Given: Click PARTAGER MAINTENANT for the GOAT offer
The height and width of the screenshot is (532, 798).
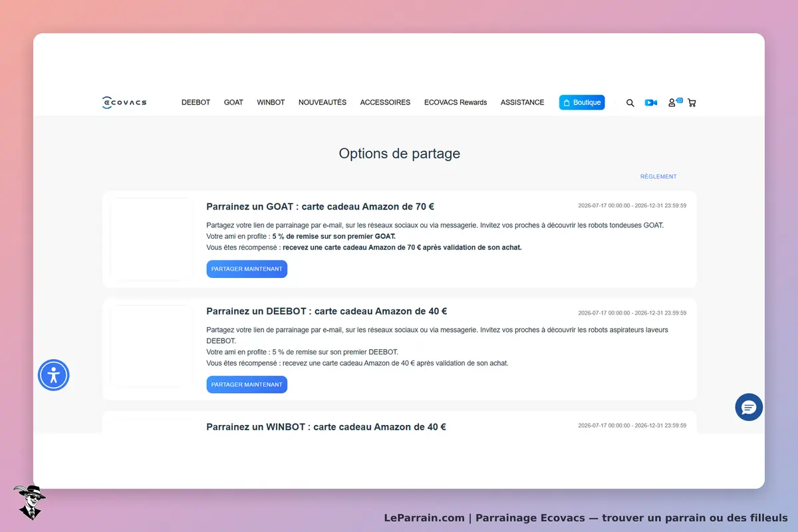Looking at the screenshot, I should pyautogui.click(x=247, y=269).
